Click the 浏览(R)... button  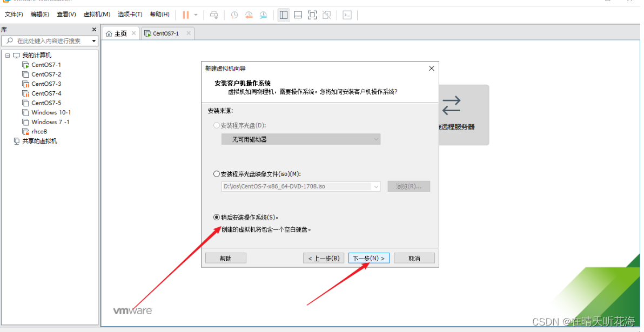point(408,186)
